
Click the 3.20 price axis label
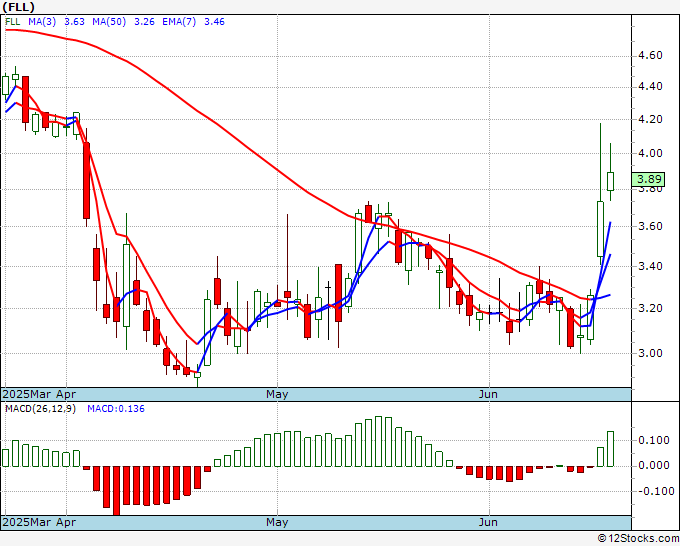(x=650, y=308)
